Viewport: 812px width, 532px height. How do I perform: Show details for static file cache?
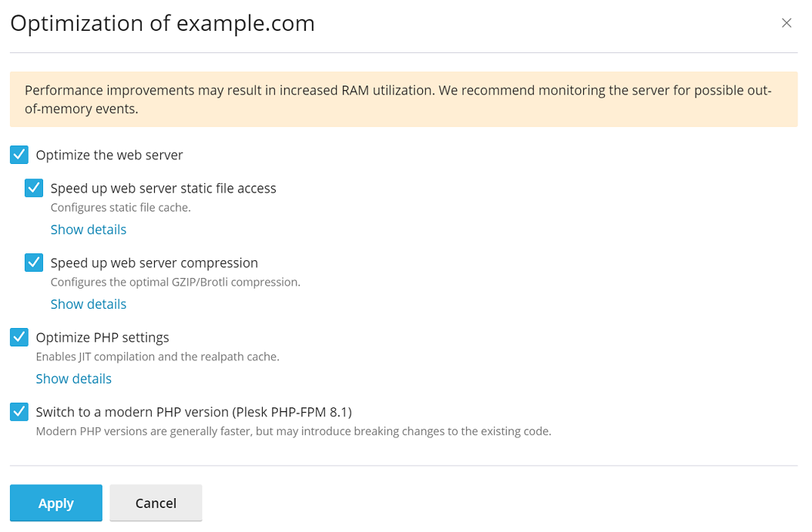(x=88, y=229)
